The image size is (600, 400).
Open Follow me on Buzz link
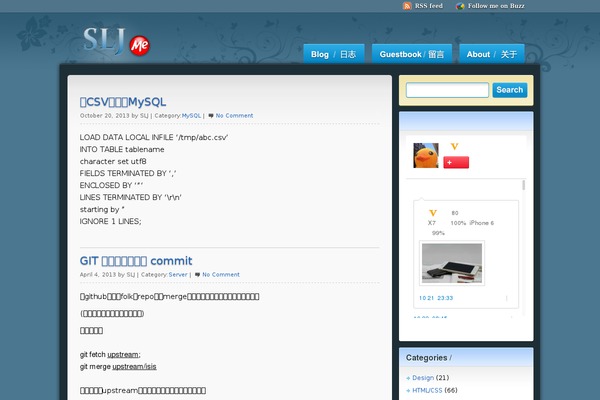tap(496, 6)
